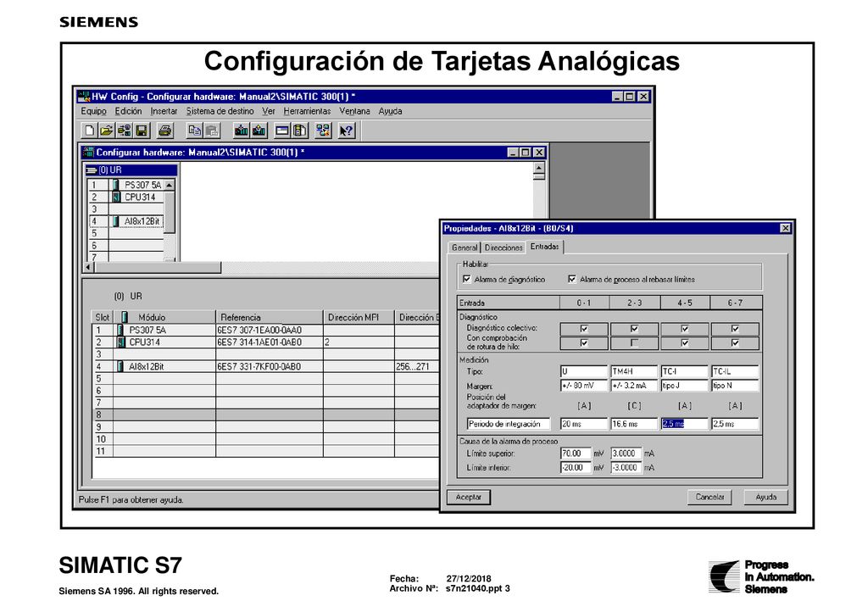Image resolution: width=868 pixels, height=601 pixels.
Task: Click the context help pointer toolbar icon
Action: point(347,131)
